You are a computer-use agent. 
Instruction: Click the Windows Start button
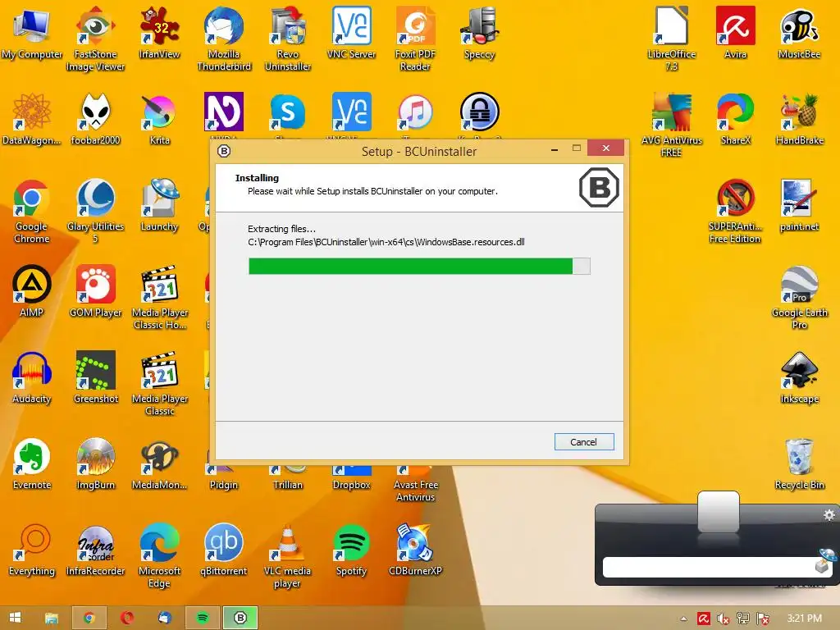point(15,618)
